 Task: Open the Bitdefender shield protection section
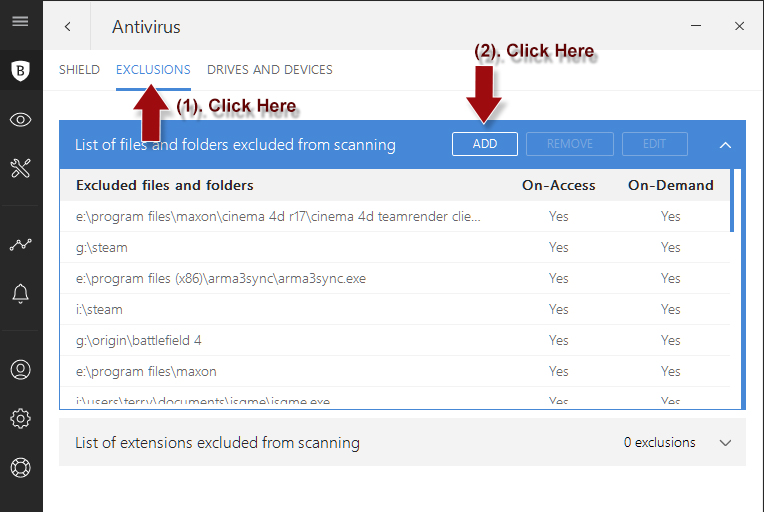tap(20, 70)
